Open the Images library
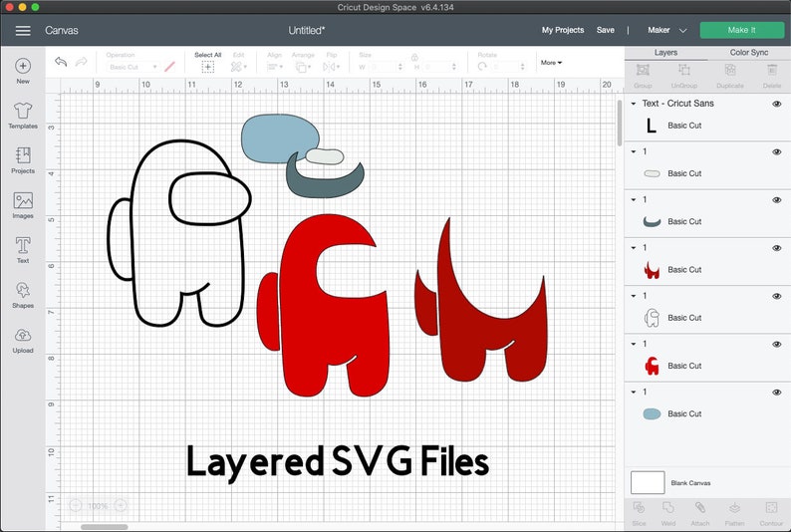The height and width of the screenshot is (532, 791). tap(23, 205)
